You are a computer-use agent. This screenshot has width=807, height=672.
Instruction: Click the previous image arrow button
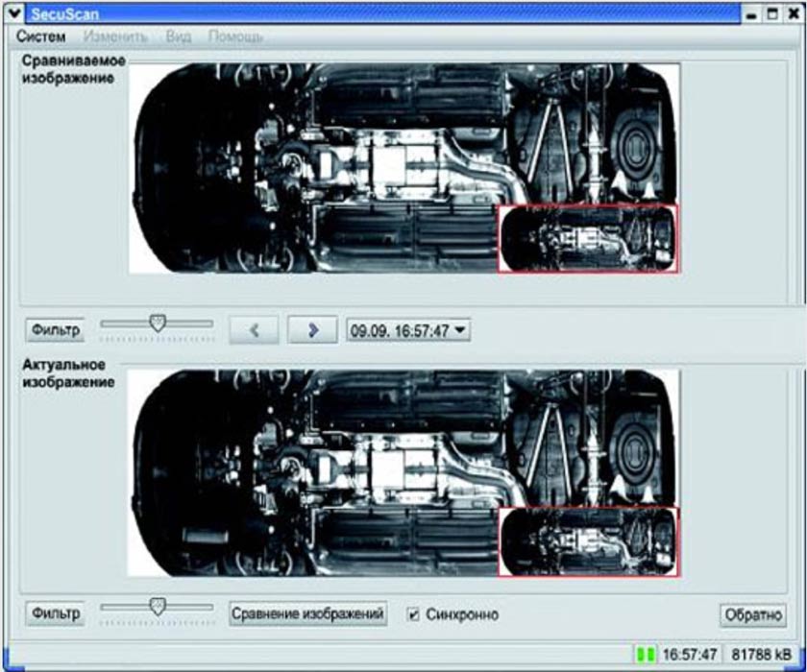click(255, 329)
